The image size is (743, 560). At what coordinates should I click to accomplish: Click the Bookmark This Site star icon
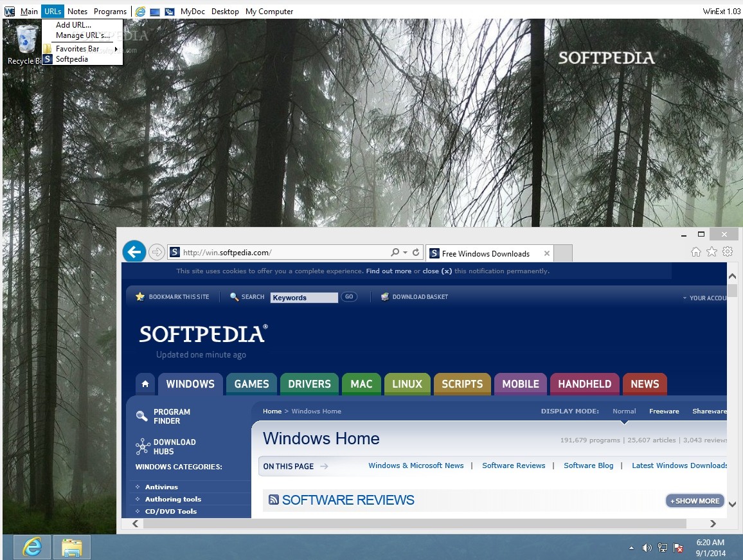point(139,297)
